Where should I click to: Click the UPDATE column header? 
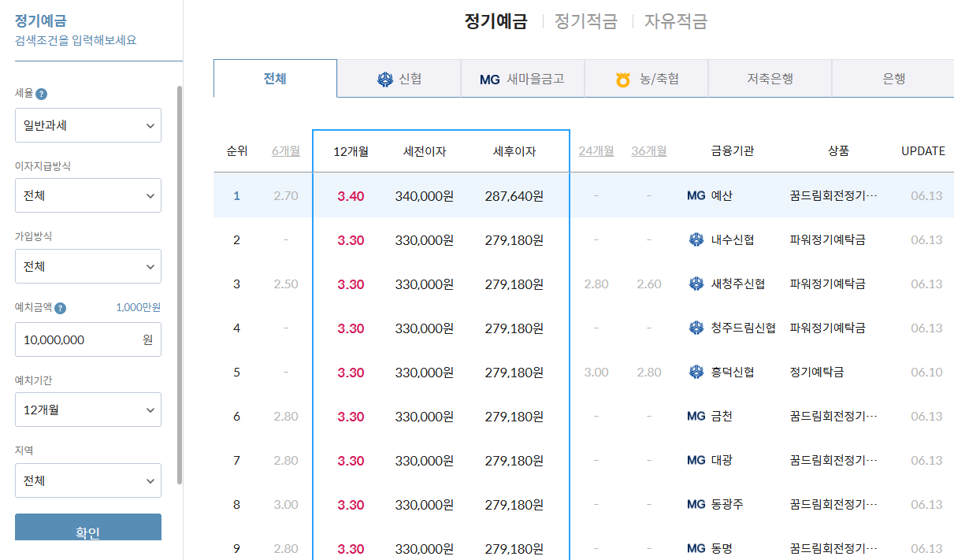(x=923, y=151)
